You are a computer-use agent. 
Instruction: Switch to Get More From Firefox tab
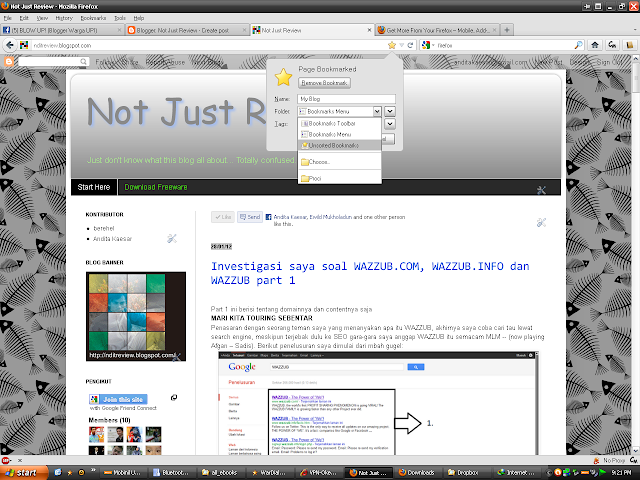click(437, 30)
